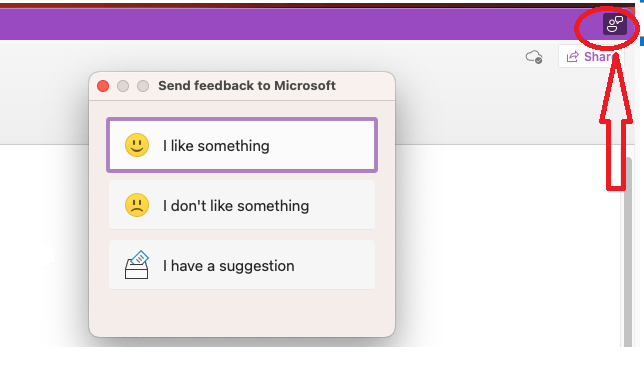Click the 'I have a suggestion' label text

point(228,266)
